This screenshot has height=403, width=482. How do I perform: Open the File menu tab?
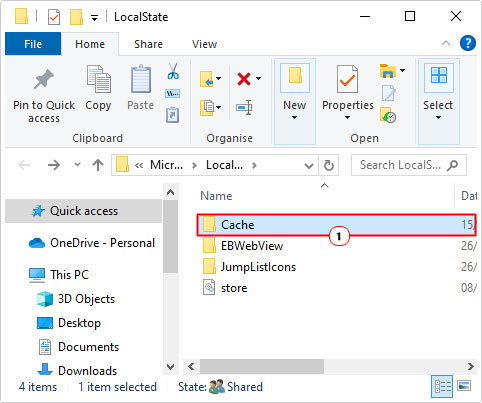33,44
